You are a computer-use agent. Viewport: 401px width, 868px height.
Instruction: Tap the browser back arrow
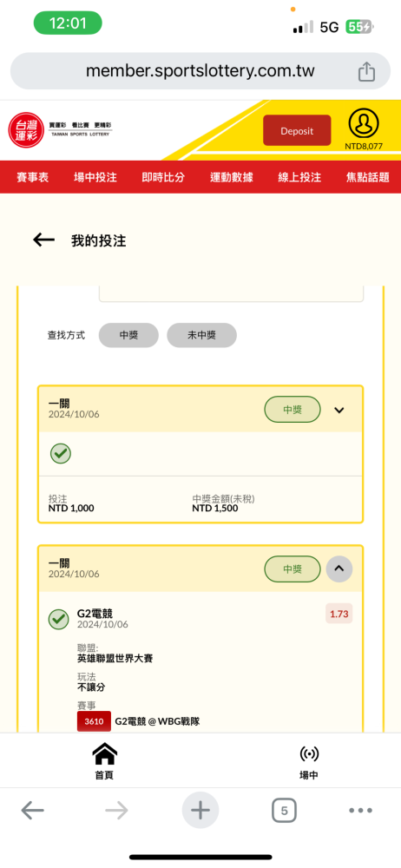33,811
